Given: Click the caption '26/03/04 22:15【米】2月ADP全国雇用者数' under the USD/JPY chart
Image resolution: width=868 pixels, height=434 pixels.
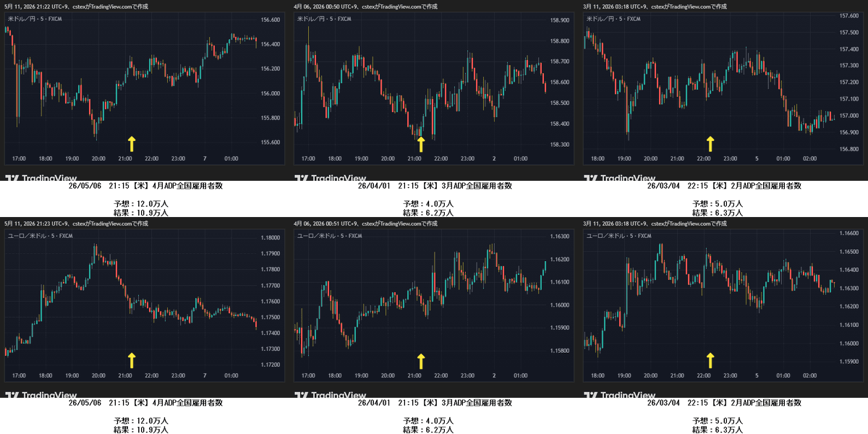Looking at the screenshot, I should [724, 186].
